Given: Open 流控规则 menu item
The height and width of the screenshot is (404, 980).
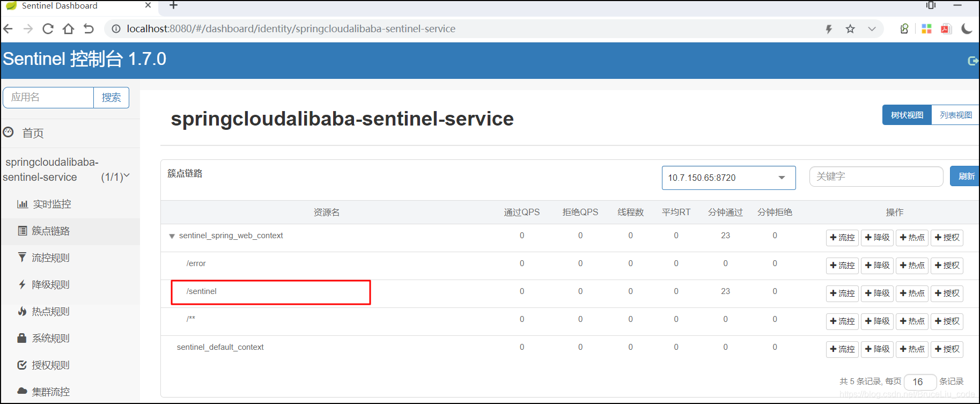Looking at the screenshot, I should pos(51,258).
